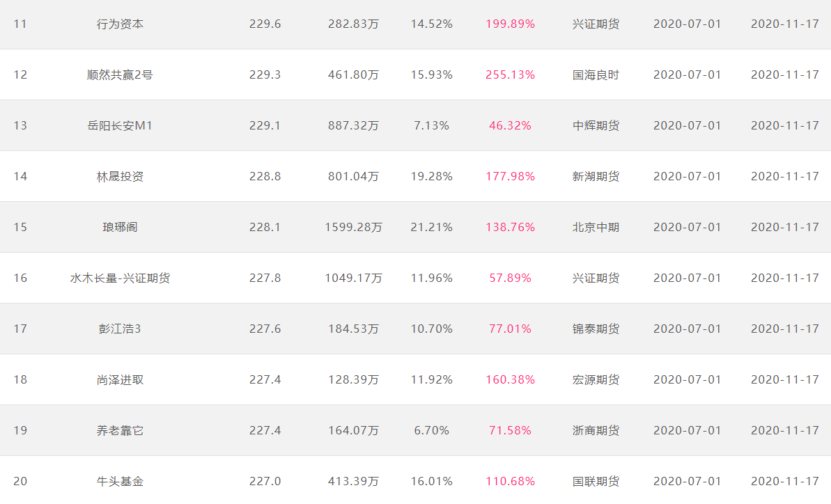This screenshot has height=504, width=831.
Task: Click the 浙商期货 company cell
Action: 596,431
